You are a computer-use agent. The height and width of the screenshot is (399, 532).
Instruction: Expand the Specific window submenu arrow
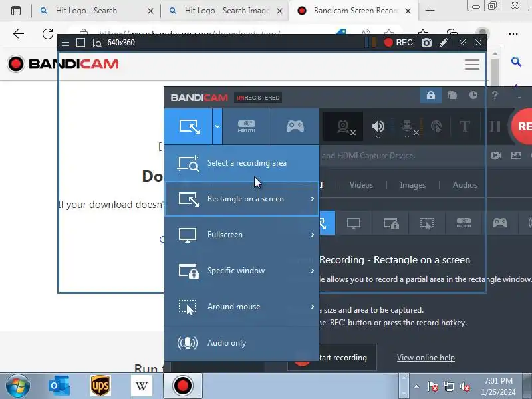pos(313,271)
